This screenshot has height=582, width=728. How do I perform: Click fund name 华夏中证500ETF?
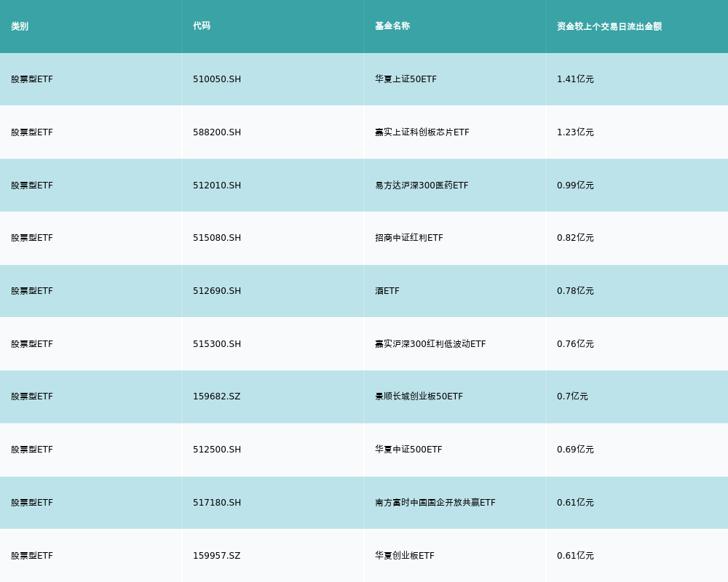click(x=408, y=450)
